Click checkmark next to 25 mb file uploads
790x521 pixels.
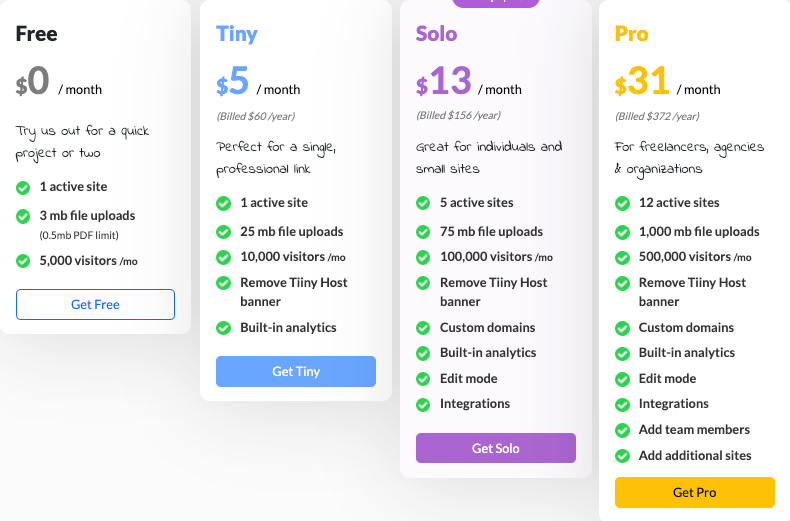[x=223, y=232]
